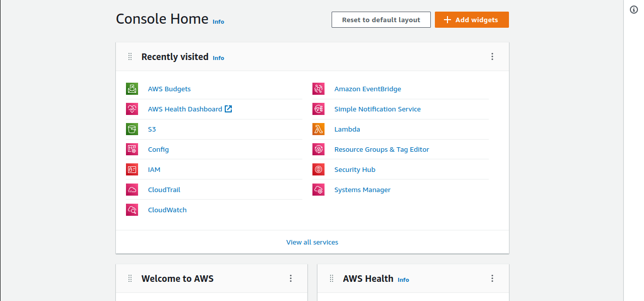Open the AWS Health Dashboard link
The width and height of the screenshot is (644, 301).
click(x=190, y=109)
